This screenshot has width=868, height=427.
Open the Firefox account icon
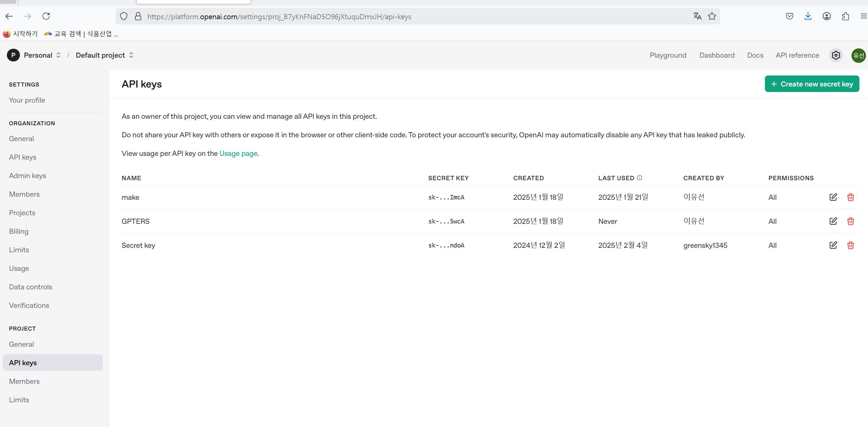pyautogui.click(x=827, y=16)
